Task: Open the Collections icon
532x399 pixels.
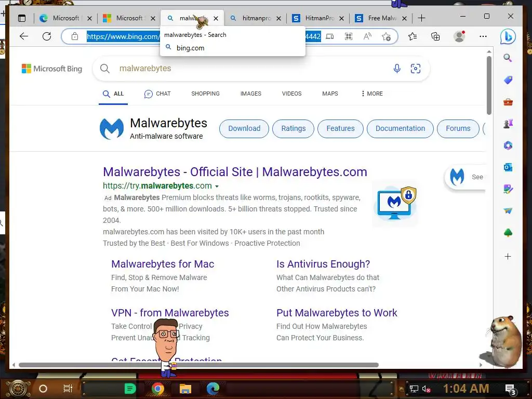Action: click(435, 36)
